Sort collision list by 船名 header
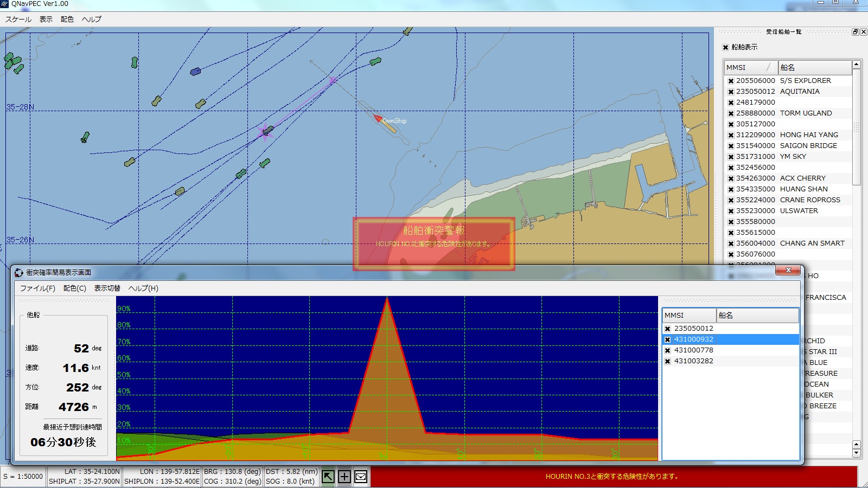The image size is (868, 488). click(x=758, y=315)
